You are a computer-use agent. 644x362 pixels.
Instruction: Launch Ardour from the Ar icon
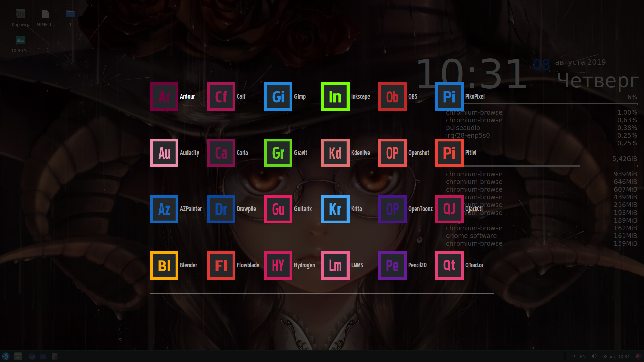pyautogui.click(x=164, y=97)
